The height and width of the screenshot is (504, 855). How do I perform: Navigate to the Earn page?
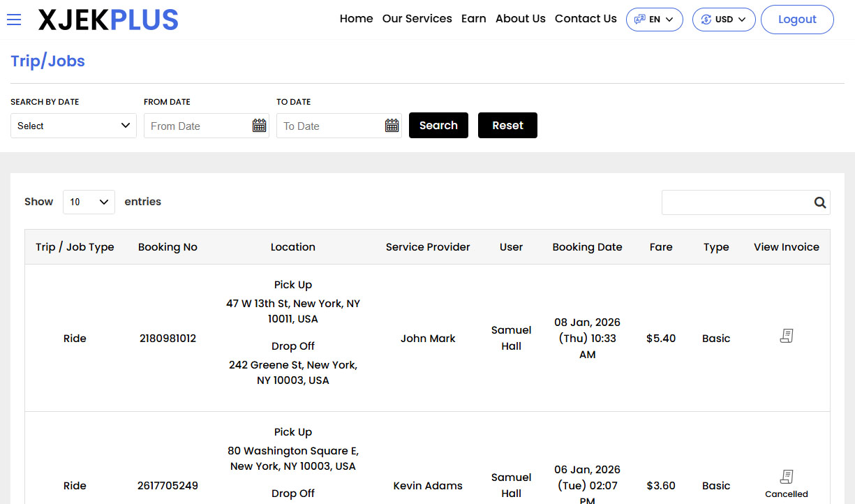473,19
